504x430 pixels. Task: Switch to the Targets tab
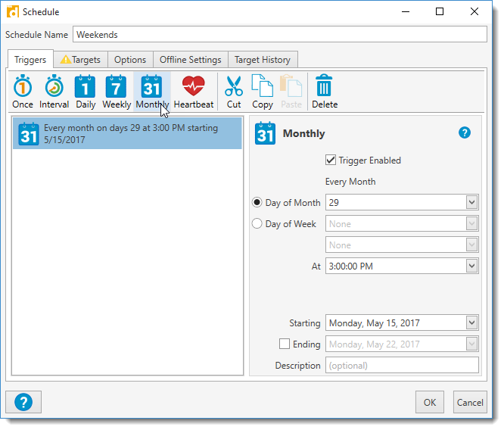pyautogui.click(x=80, y=60)
